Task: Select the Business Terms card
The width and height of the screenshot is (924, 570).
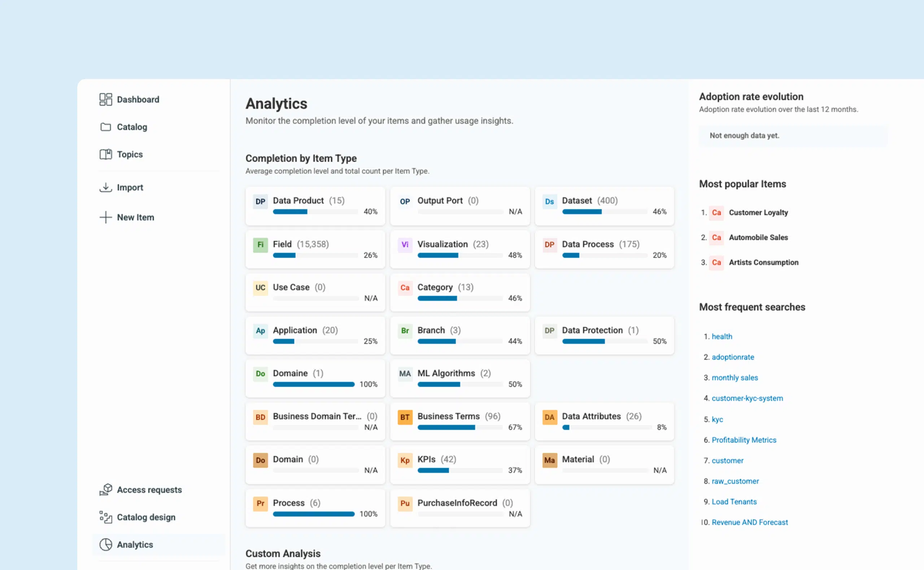Action: (460, 421)
